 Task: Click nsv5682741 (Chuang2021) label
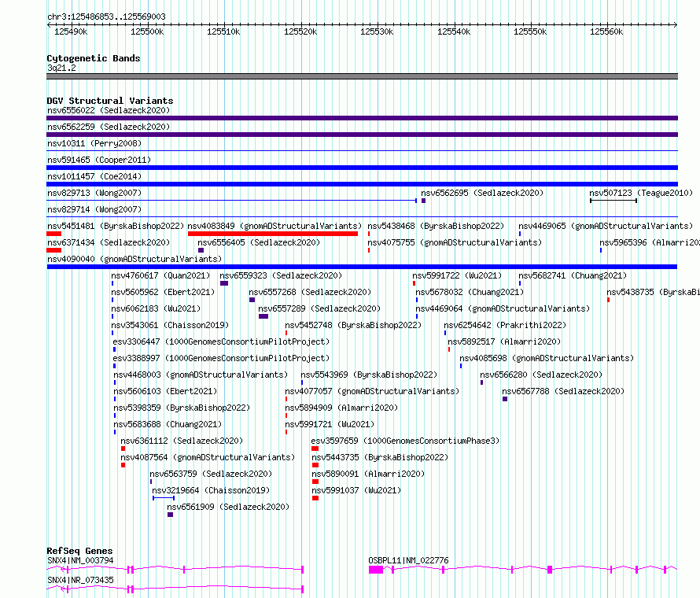tap(573, 275)
